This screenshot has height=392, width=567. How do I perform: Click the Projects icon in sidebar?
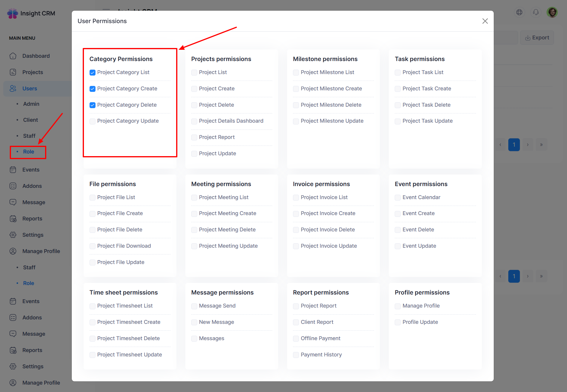tap(13, 72)
